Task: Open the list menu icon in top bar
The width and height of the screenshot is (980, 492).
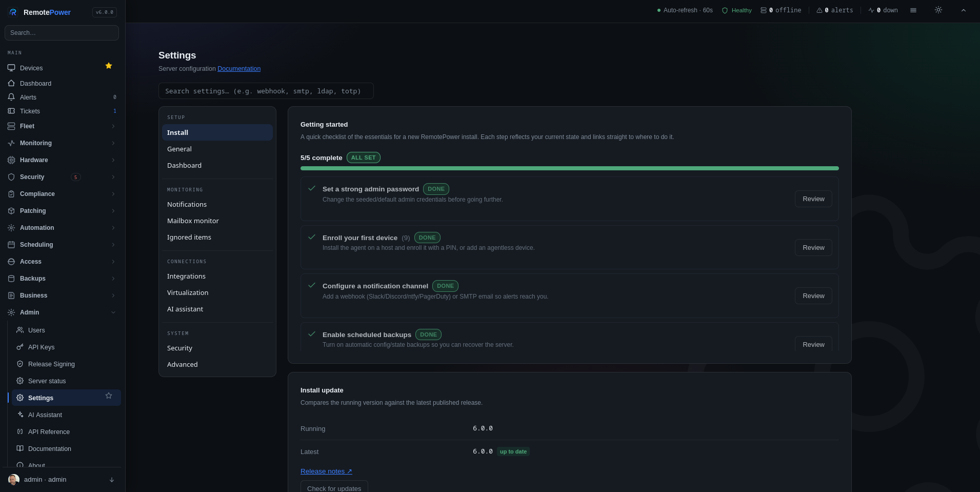Action: tap(913, 10)
